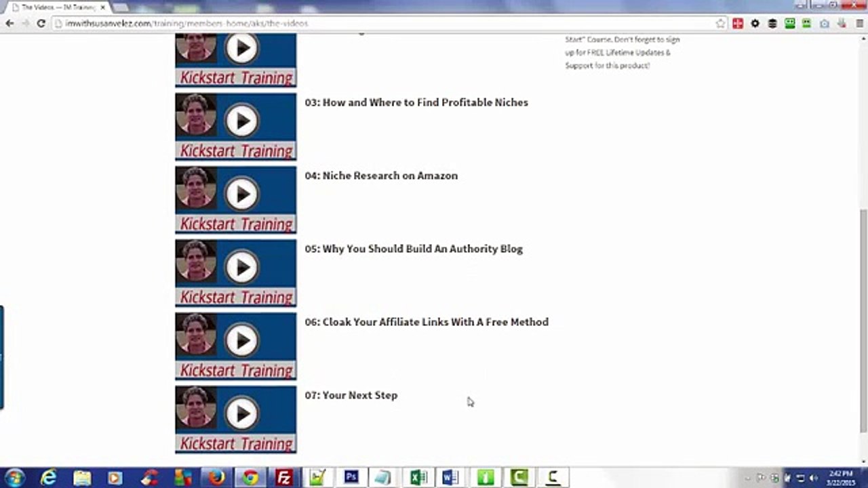The image size is (868, 488).
Task: Click the first green robot extension icon
Action: pos(789,23)
